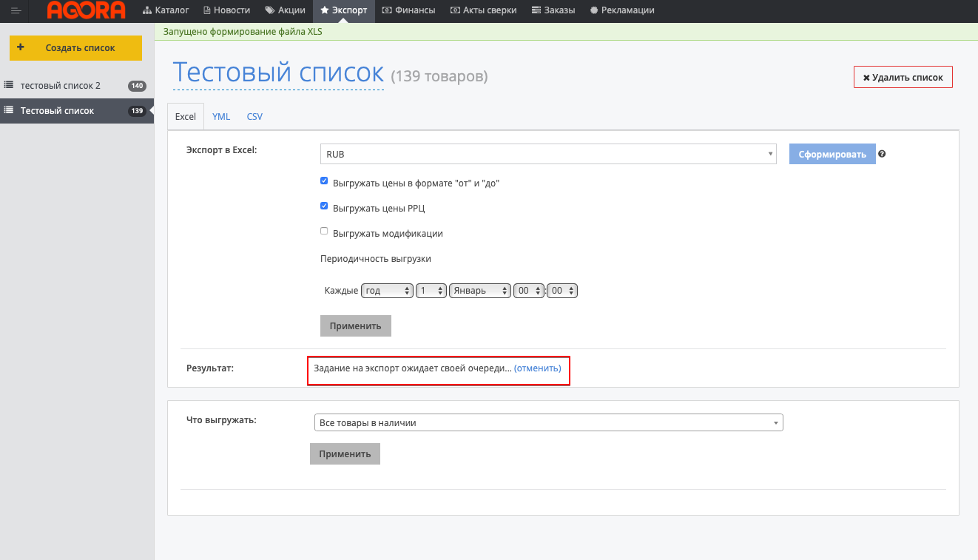Click the help question mark icon next to Сформировать
This screenshot has height=560, width=978.
[x=882, y=155]
